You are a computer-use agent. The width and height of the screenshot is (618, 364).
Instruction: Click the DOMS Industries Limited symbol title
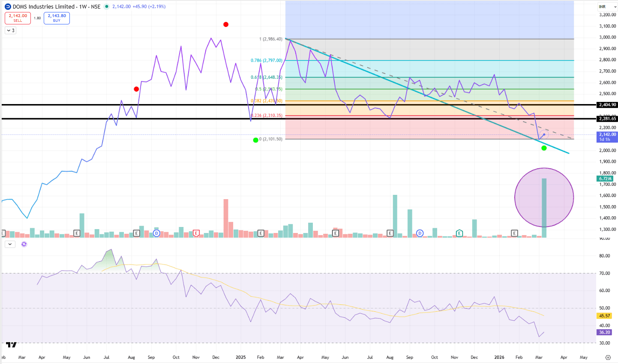44,6
